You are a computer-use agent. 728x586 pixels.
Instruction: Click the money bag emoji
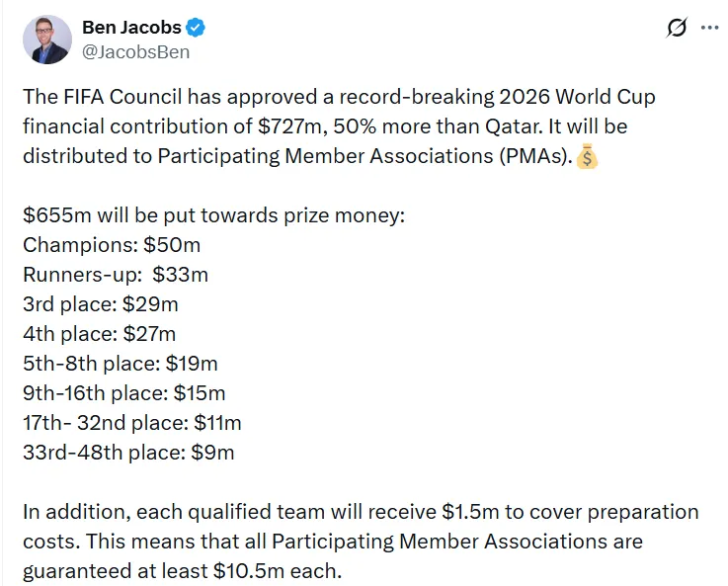point(587,157)
